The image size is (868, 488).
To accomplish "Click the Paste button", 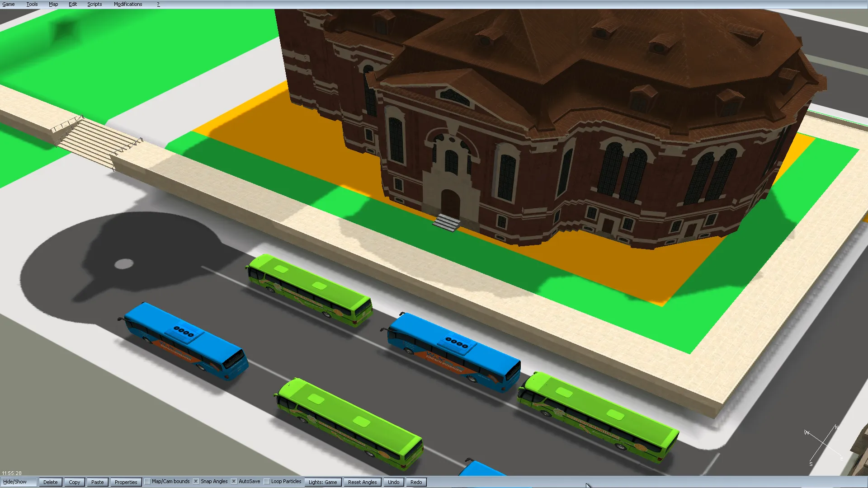I will [x=98, y=482].
